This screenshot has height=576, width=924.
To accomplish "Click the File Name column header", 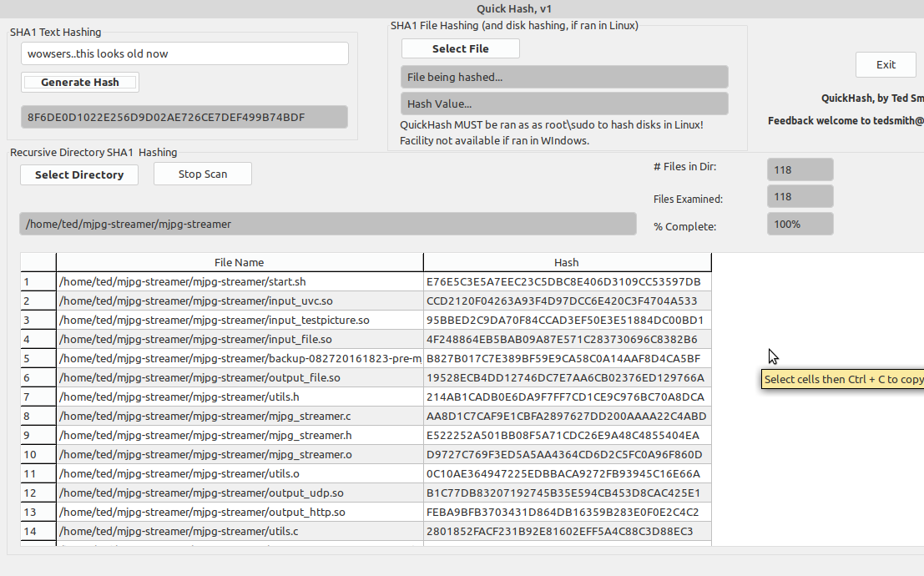I will pos(240,262).
